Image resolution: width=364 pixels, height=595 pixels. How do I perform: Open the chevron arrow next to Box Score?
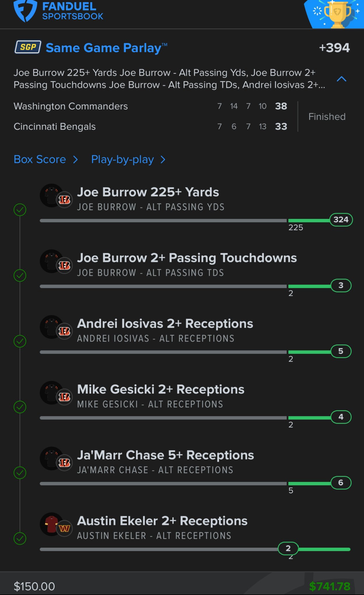[75, 160]
